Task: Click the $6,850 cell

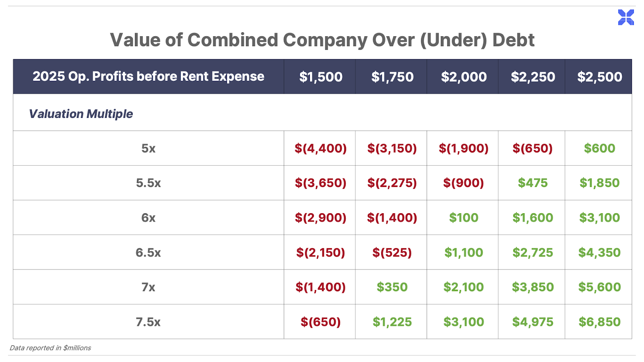Action: pyautogui.click(x=599, y=322)
